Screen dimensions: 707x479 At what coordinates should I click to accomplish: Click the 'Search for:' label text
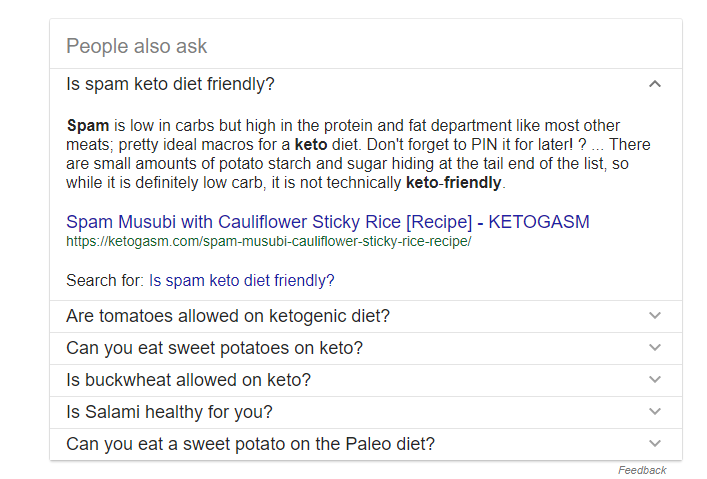(x=105, y=281)
